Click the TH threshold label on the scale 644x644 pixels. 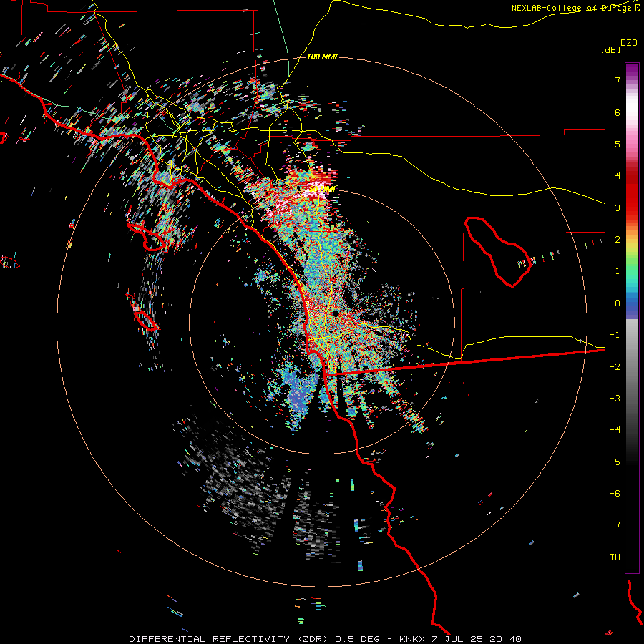(615, 557)
